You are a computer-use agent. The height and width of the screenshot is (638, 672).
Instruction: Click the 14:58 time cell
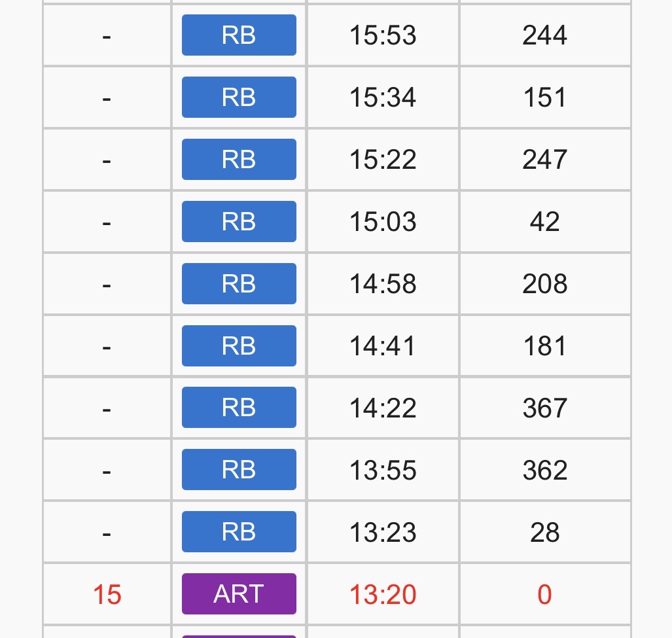point(383,284)
